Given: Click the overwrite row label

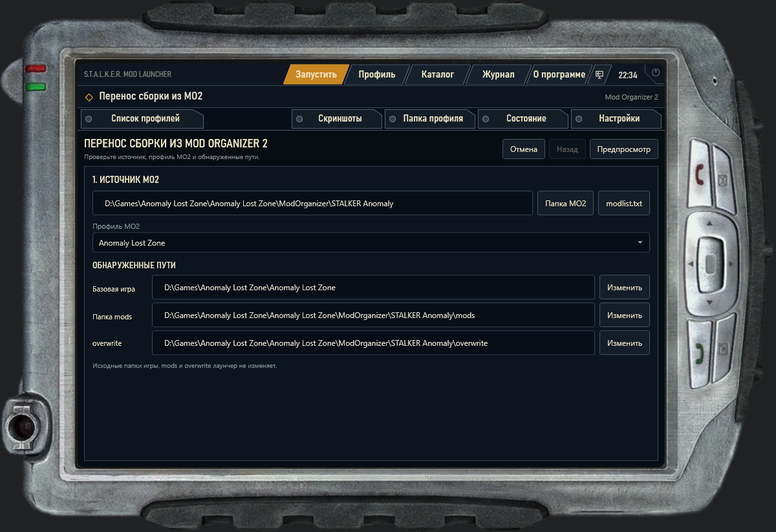Looking at the screenshot, I should coord(107,343).
